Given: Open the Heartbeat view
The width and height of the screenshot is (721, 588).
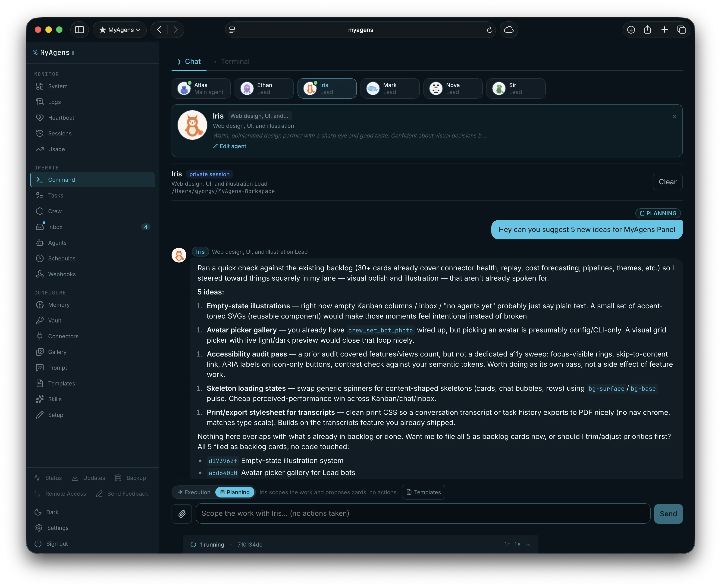Looking at the screenshot, I should point(92,118).
